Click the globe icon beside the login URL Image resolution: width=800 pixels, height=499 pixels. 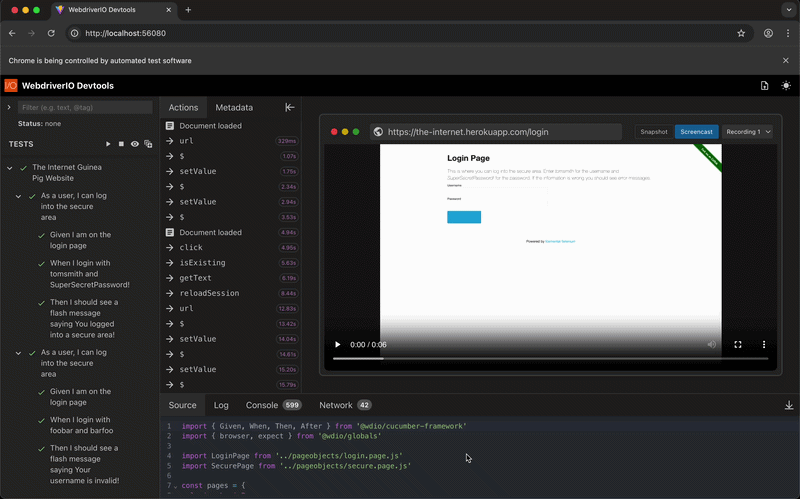pos(378,132)
